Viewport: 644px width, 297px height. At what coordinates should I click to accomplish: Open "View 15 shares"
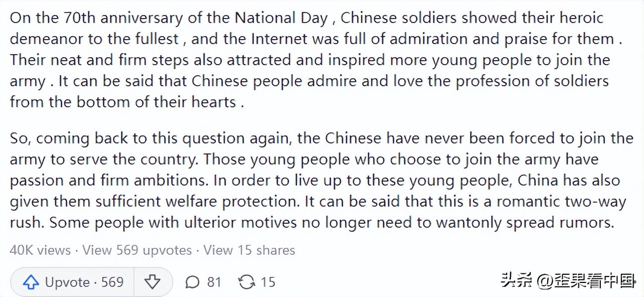pos(249,250)
